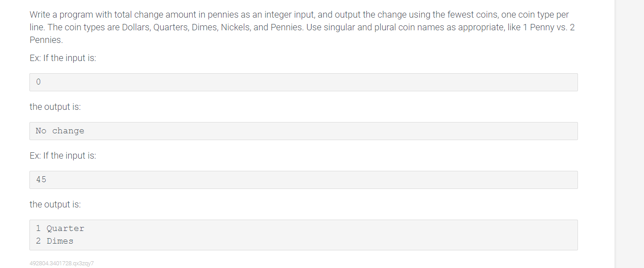The image size is (644, 268).
Task: Click the gray side panel on the right
Action: tap(630, 134)
